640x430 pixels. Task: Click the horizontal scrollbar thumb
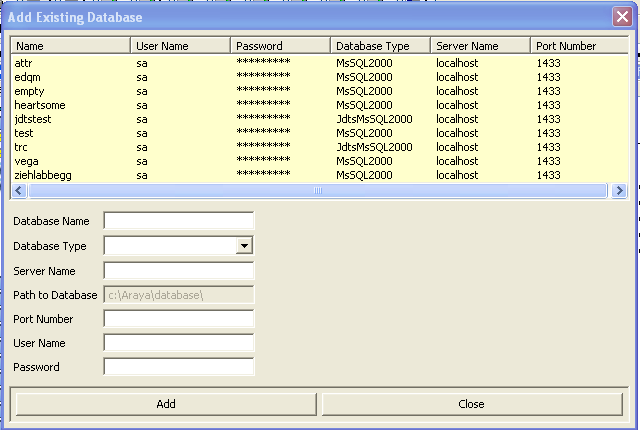pos(318,190)
